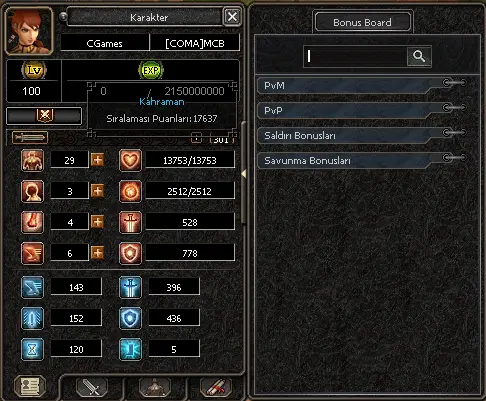Click the blue hourglass casting speed icon

point(32,349)
